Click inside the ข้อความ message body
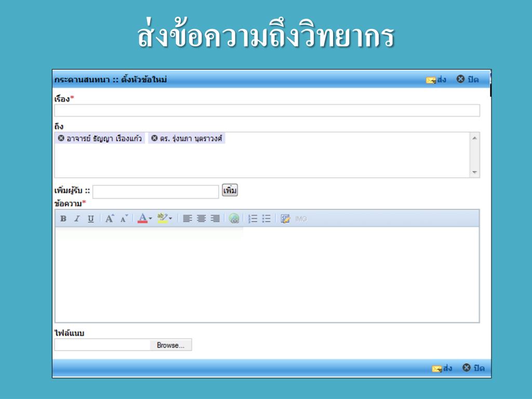Screen dimensions: 532x399 267,274
